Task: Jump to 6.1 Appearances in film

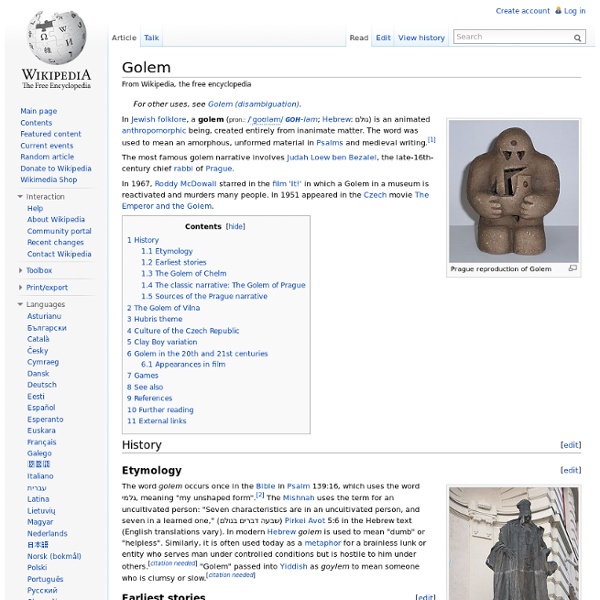Action: (183, 364)
